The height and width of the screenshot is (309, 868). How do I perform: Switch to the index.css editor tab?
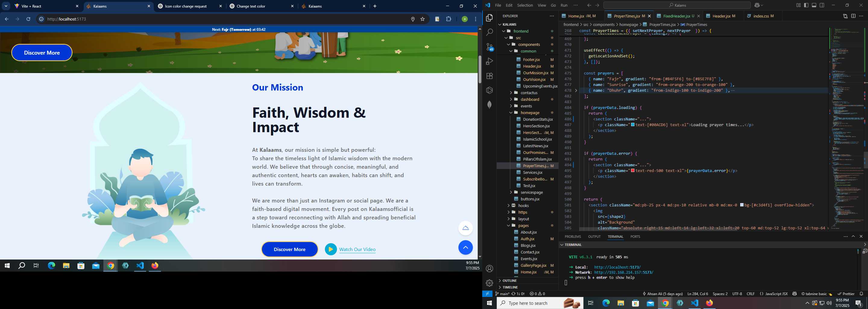[x=760, y=16]
